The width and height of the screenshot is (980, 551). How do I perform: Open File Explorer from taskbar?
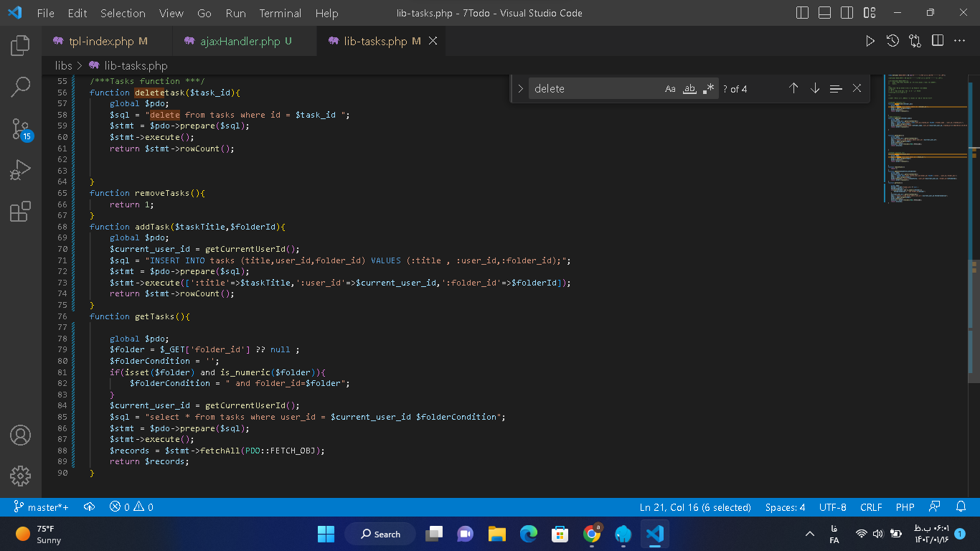pyautogui.click(x=497, y=534)
